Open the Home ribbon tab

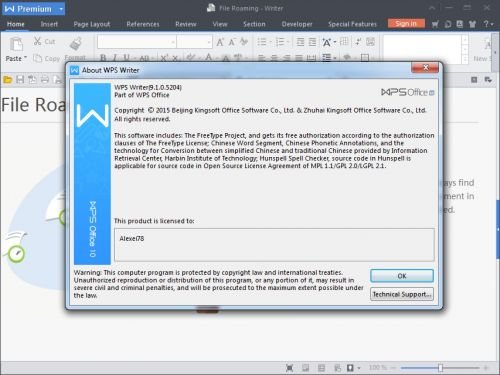tap(16, 24)
